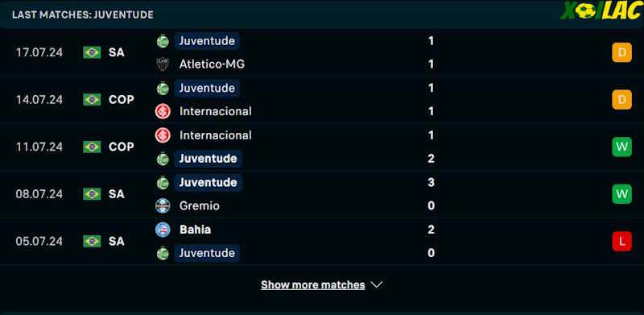Click Internacional crest in the 14.07.24 match

163,111
